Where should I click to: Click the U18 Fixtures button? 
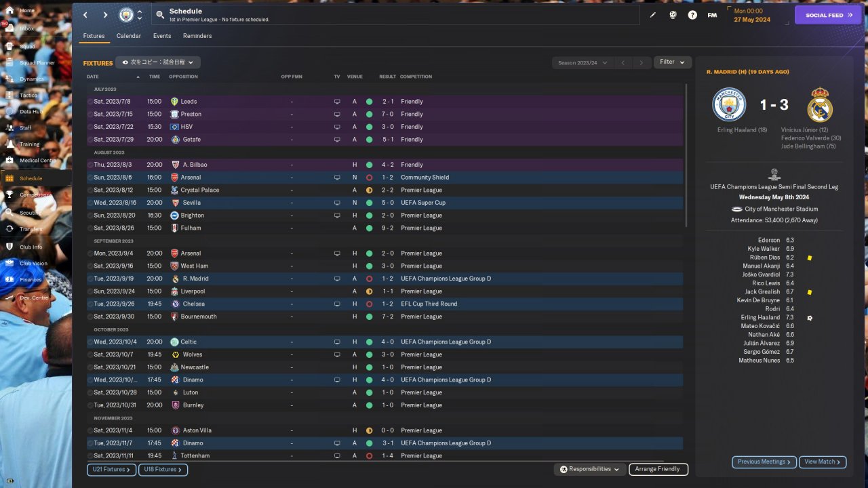pyautogui.click(x=163, y=469)
